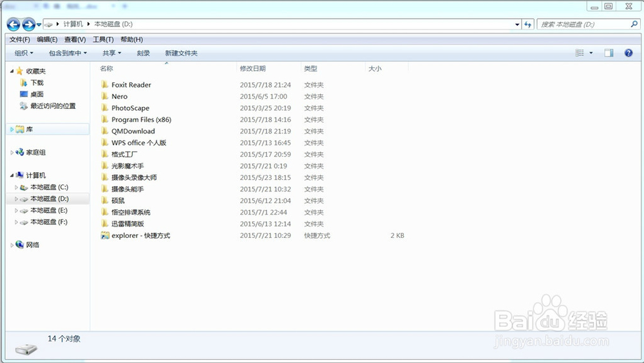Select the 摄像头录像大师 folder icon

click(105, 177)
